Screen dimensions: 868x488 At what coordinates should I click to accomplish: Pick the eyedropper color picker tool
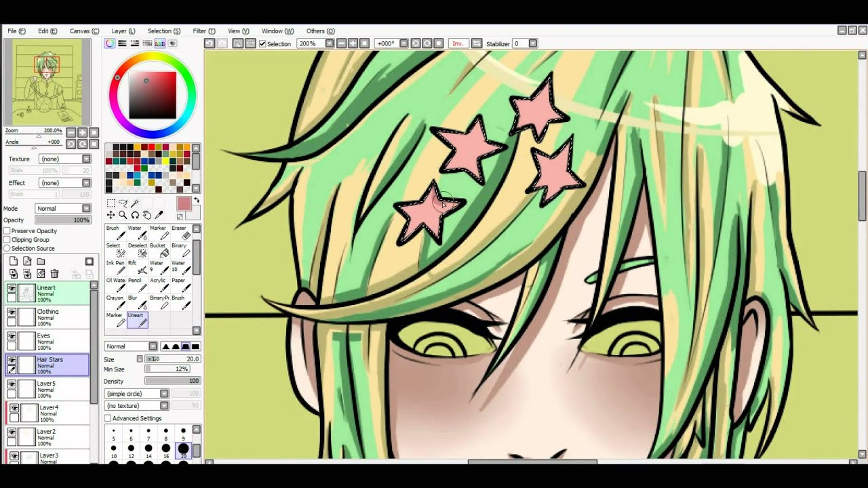pos(159,215)
